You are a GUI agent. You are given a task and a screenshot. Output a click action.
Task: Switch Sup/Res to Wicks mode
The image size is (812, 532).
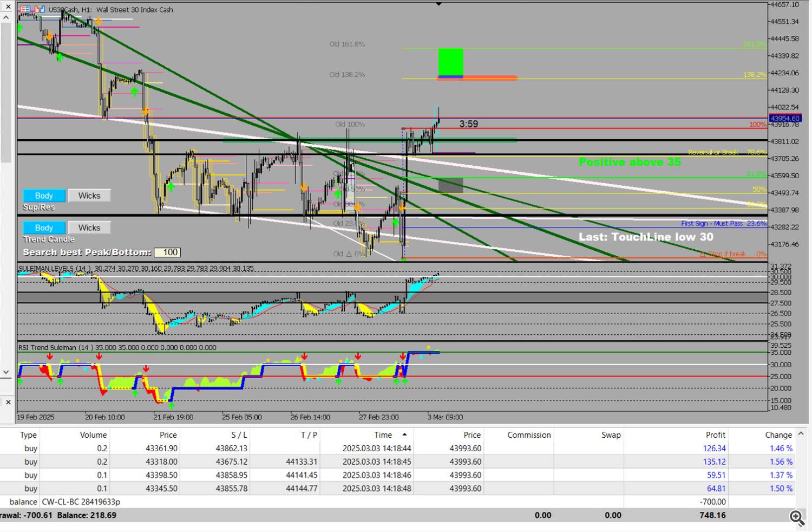click(x=89, y=196)
